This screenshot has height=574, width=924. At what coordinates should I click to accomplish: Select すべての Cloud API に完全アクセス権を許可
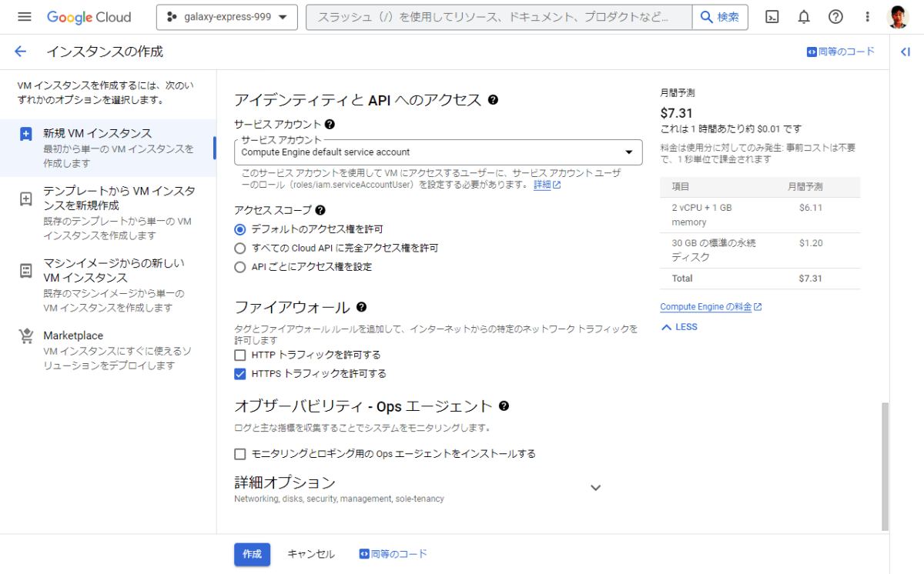point(240,248)
